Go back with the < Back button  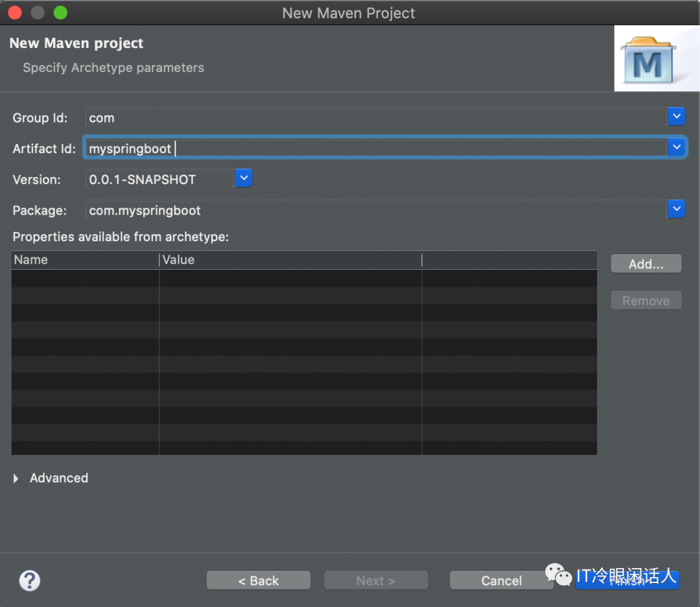(x=259, y=580)
